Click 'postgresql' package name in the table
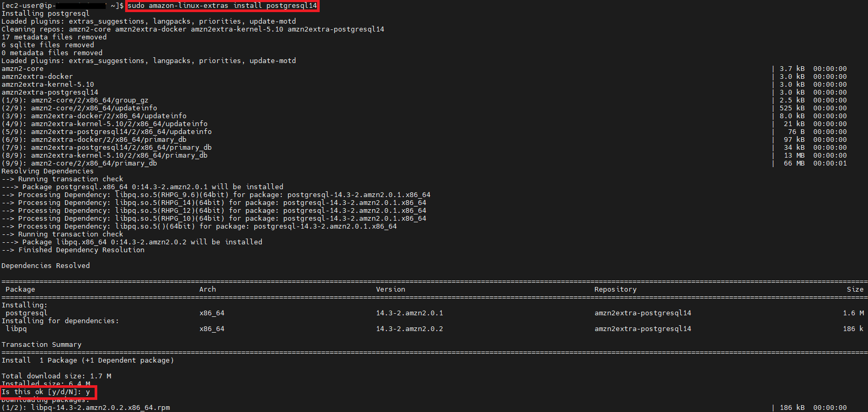 point(27,313)
